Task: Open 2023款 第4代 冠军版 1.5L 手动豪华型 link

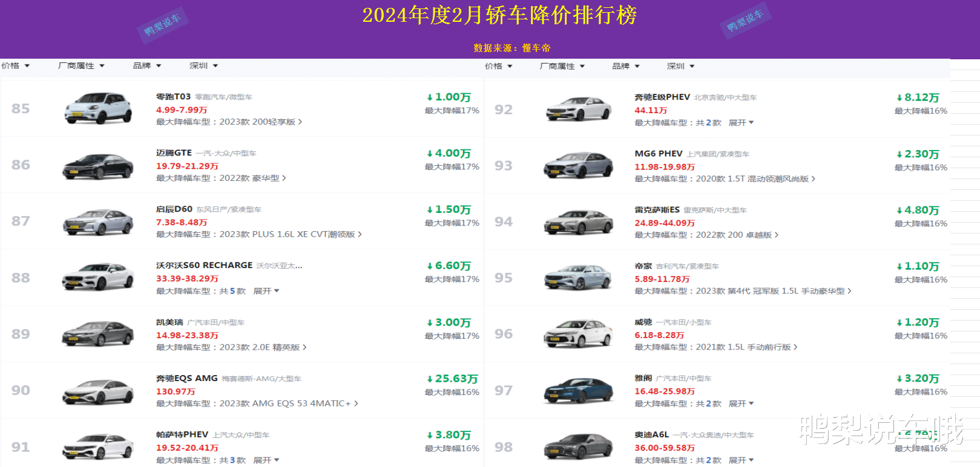Action: tap(774, 292)
